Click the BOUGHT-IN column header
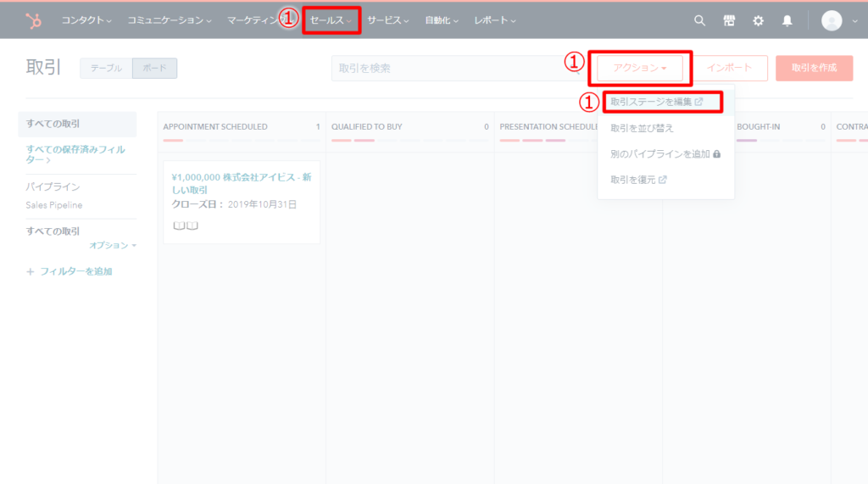The image size is (868, 484). (759, 127)
